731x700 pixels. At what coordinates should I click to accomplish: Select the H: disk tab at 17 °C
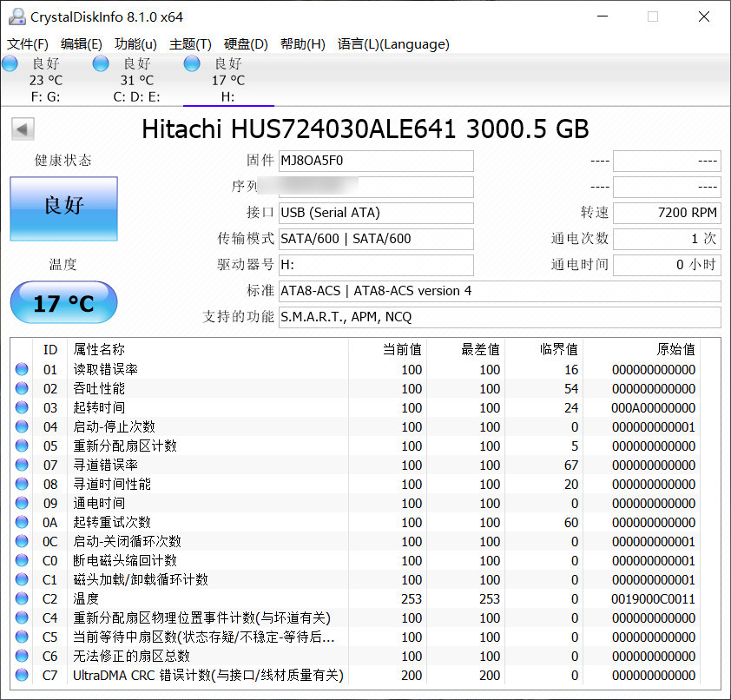click(x=228, y=80)
